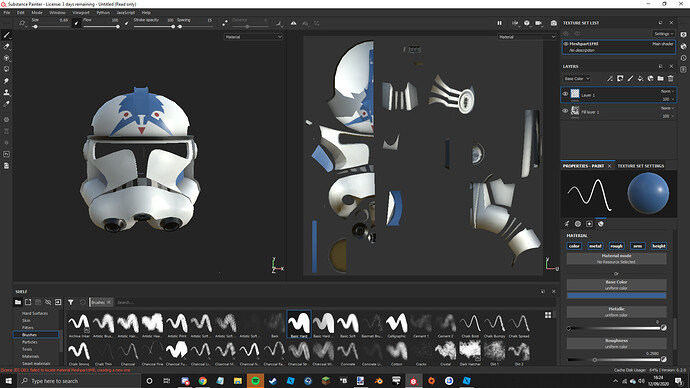Open the File menu
The width and height of the screenshot is (690, 388).
[x=7, y=13]
